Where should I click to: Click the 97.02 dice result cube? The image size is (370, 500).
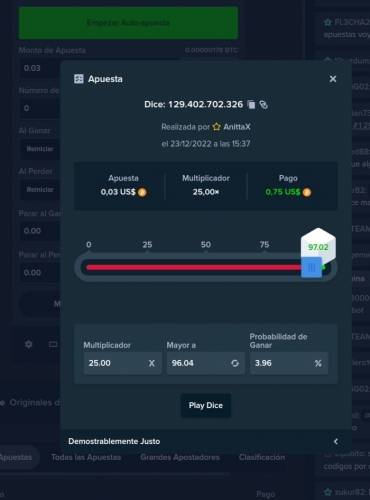(318, 246)
